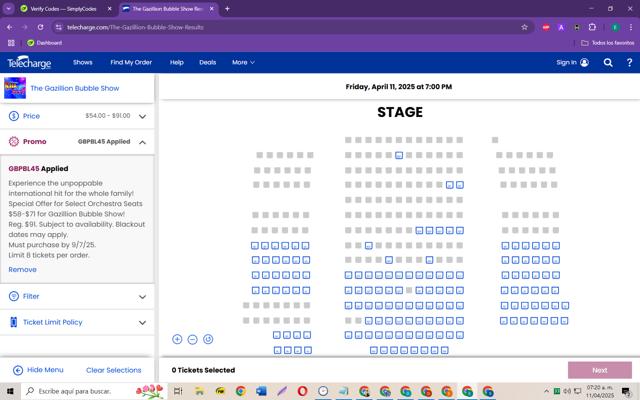Reset the seat map zoom
Screen dimensions: 640x400
(x=208, y=339)
